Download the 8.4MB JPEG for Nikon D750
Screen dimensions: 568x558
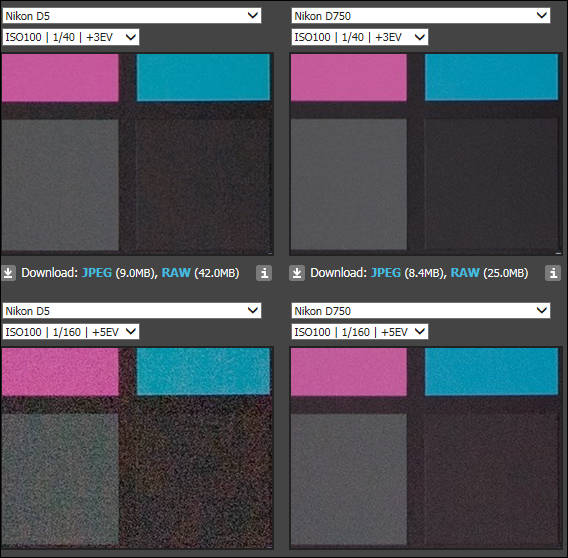386,273
